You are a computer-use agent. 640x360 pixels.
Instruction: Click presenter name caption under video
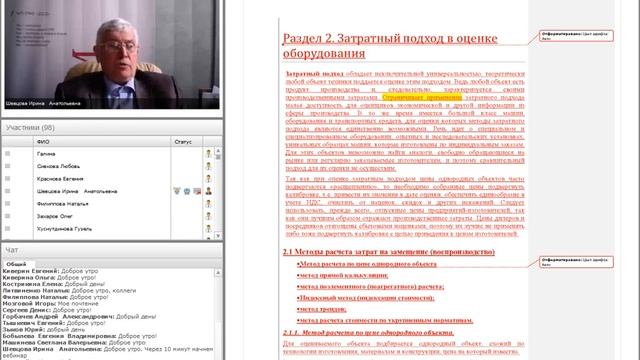(x=43, y=104)
